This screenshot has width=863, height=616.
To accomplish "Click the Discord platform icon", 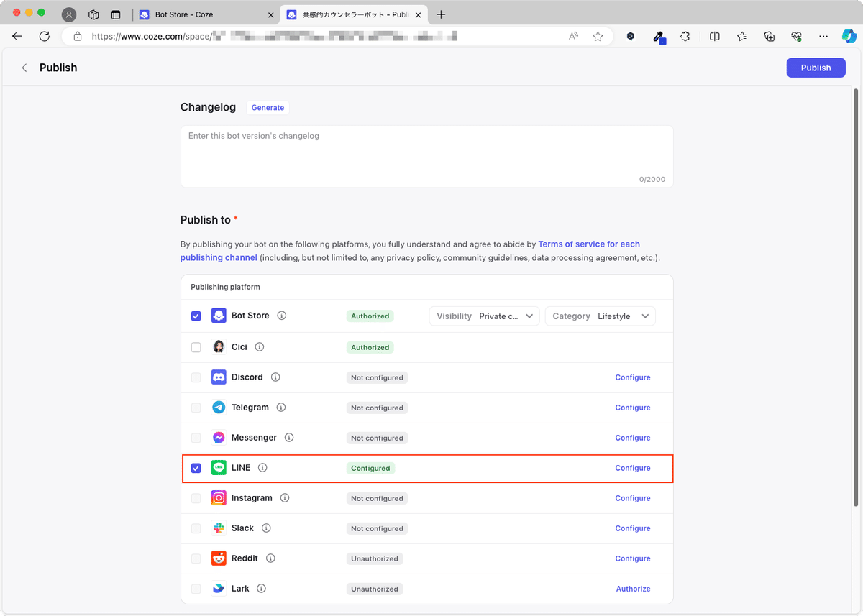I will coord(219,377).
